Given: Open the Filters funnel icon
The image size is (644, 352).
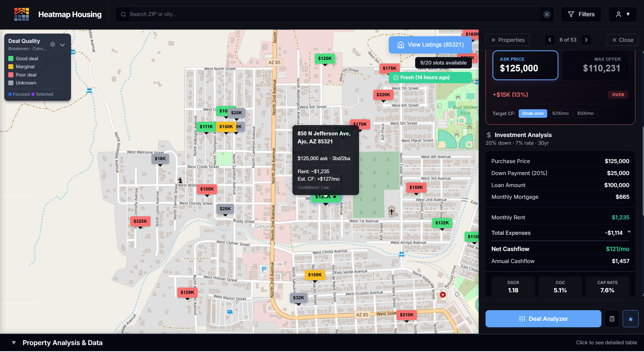Looking at the screenshot, I should [x=571, y=14].
